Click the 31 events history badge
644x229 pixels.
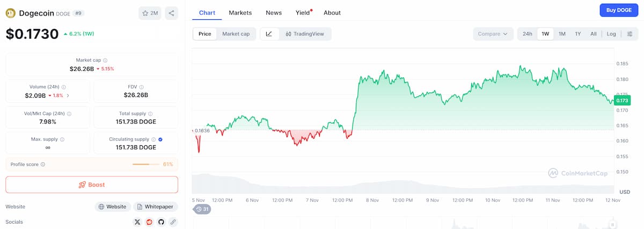pos(202,209)
